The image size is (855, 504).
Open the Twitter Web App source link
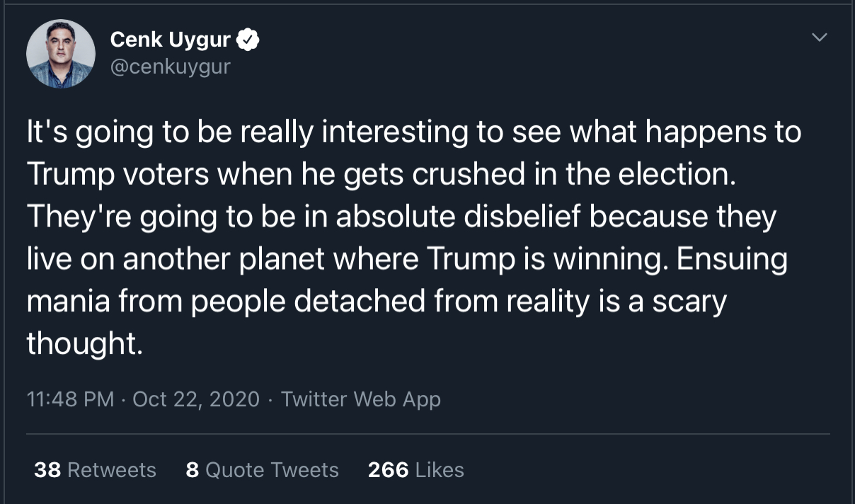361,399
